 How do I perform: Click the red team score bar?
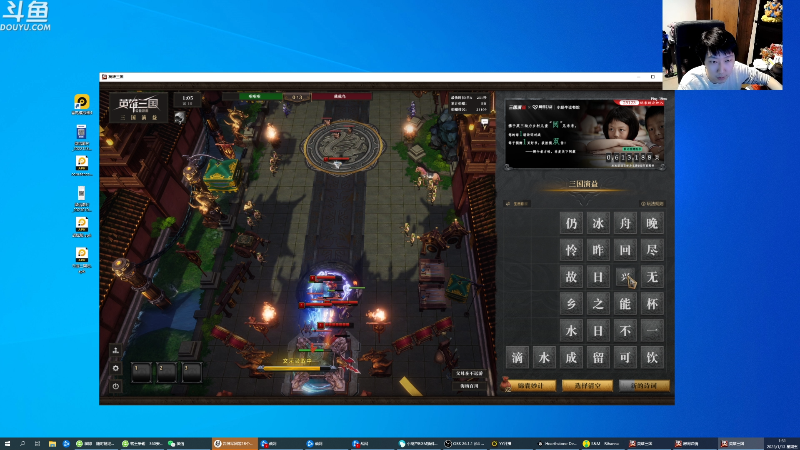click(340, 96)
